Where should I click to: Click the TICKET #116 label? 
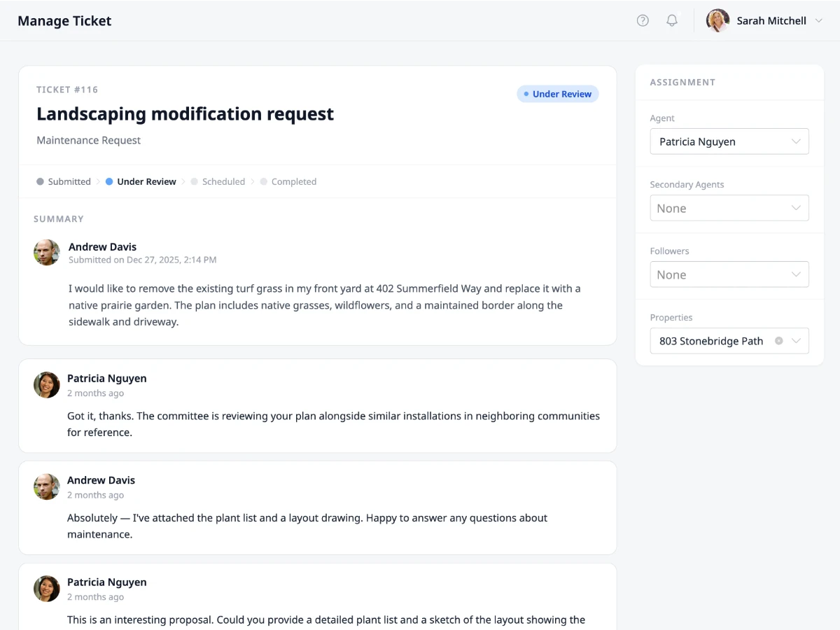pos(67,90)
